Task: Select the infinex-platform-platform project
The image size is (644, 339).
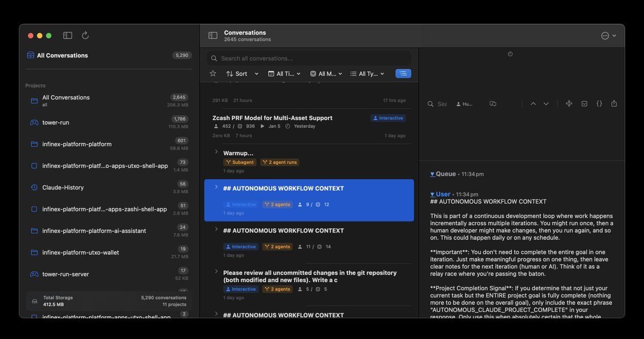Action: pyautogui.click(x=109, y=144)
